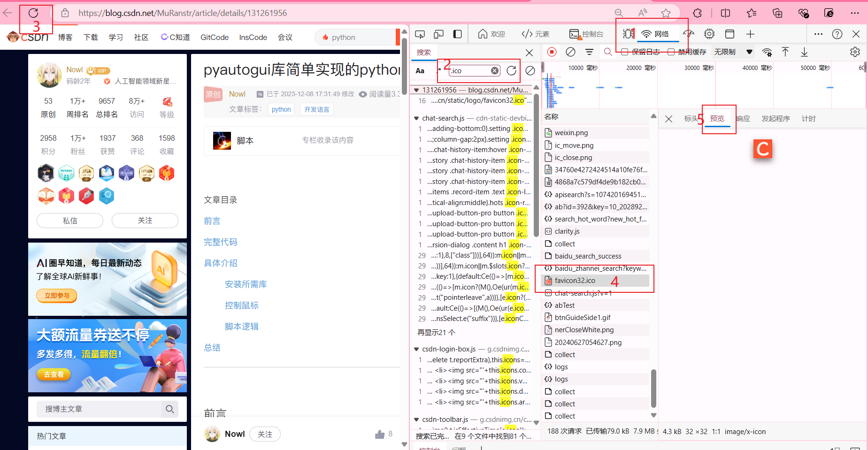Open the Sources bug icon tab
The height and width of the screenshot is (450, 868).
pyautogui.click(x=628, y=34)
